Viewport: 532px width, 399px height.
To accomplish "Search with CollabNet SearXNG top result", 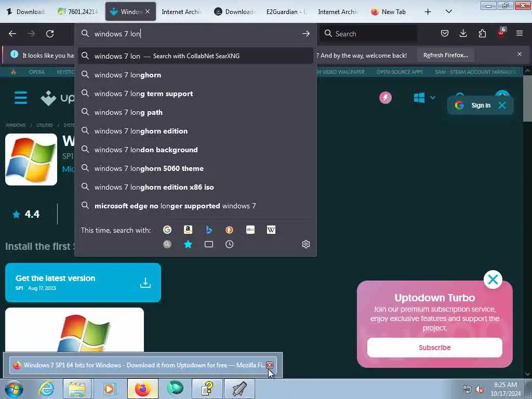I will (195, 56).
